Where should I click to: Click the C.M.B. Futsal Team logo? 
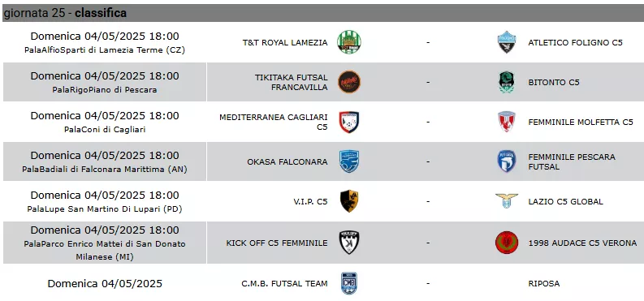(349, 283)
